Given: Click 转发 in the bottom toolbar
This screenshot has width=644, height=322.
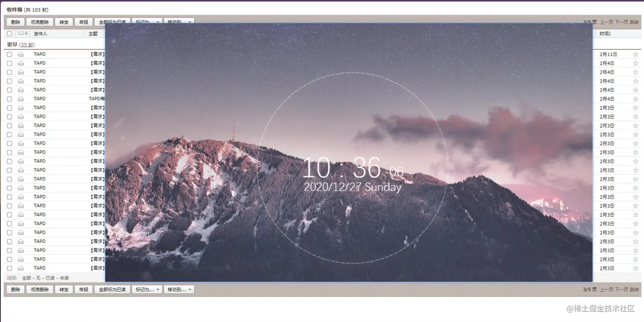Looking at the screenshot, I should (x=64, y=289).
